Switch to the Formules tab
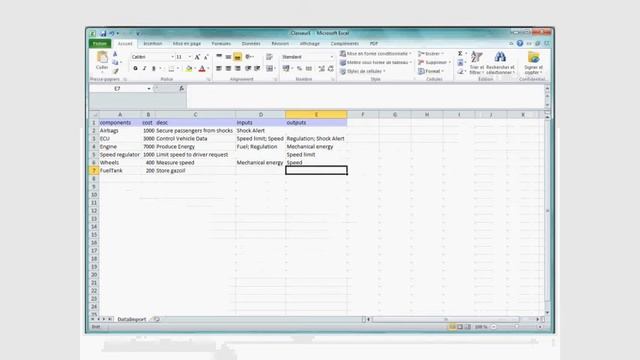Screen dimensions: 640x360 click(x=221, y=44)
